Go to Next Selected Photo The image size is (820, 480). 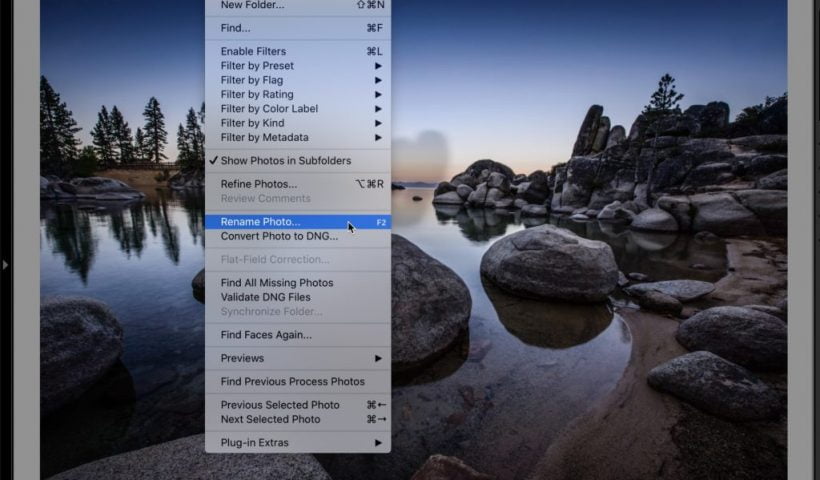point(270,419)
